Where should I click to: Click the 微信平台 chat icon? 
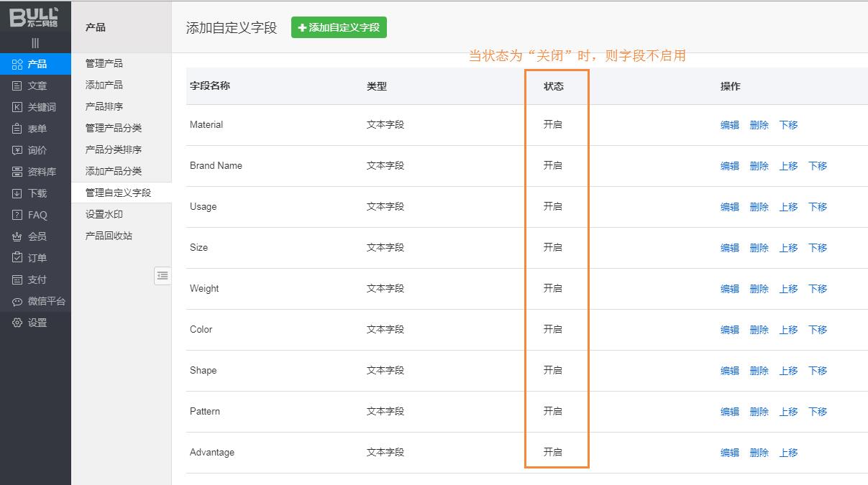17,301
